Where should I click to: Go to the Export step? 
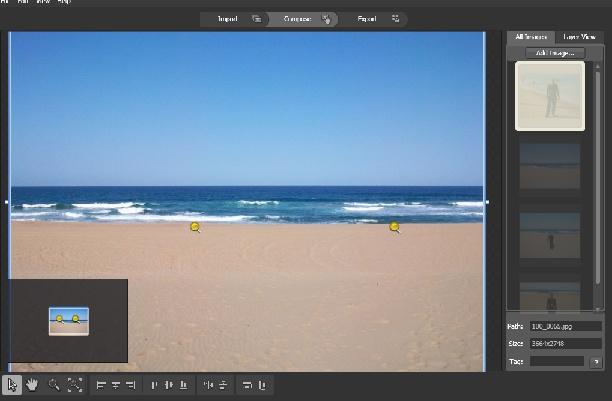click(x=373, y=19)
